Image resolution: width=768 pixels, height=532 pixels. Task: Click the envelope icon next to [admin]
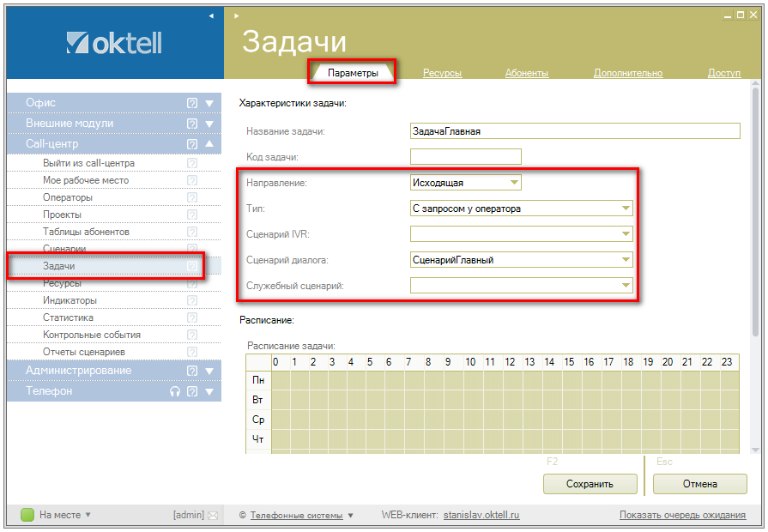(x=213, y=515)
